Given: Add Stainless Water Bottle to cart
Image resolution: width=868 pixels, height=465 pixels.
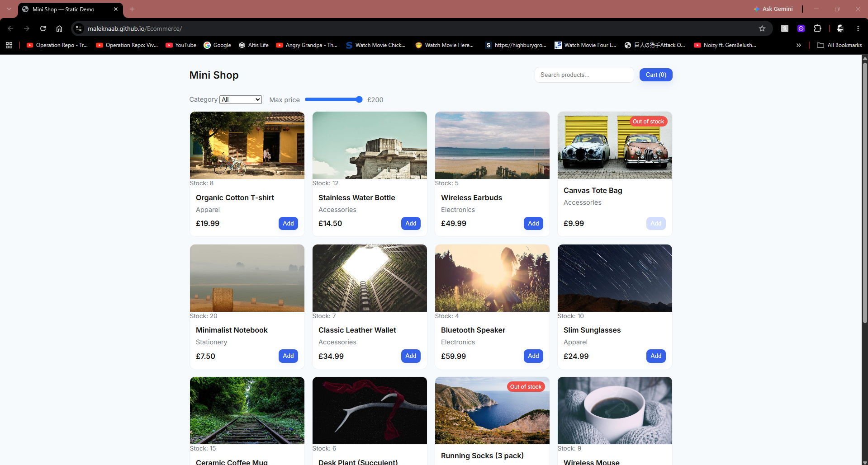Looking at the screenshot, I should 411,223.
